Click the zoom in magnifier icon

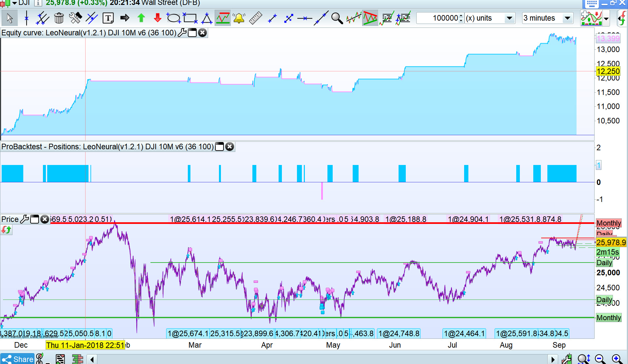(x=617, y=359)
